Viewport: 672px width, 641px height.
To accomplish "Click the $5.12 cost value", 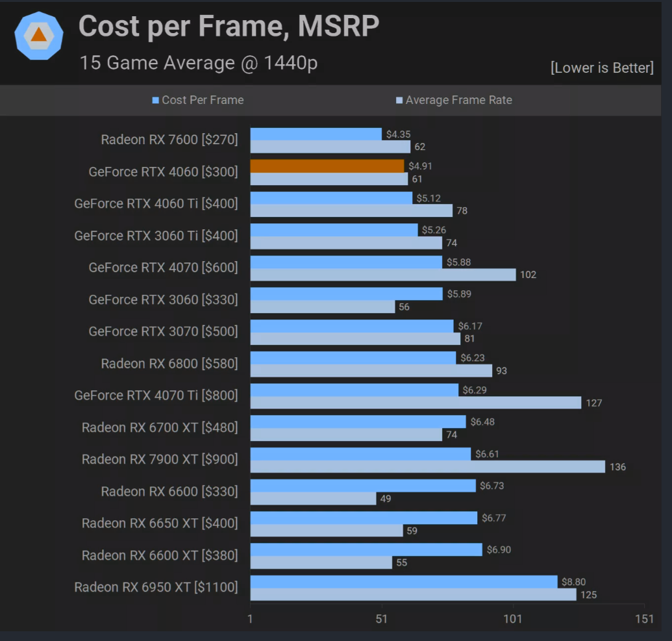I will pyautogui.click(x=429, y=198).
